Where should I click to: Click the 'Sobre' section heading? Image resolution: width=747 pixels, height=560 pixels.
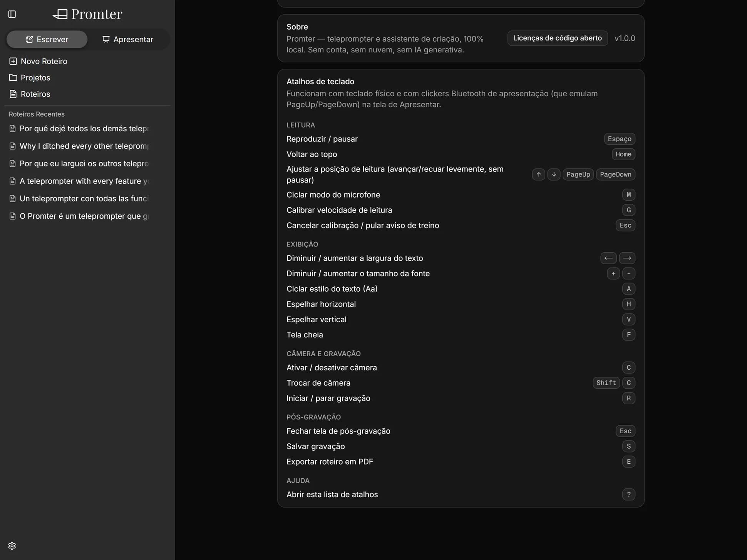(297, 27)
